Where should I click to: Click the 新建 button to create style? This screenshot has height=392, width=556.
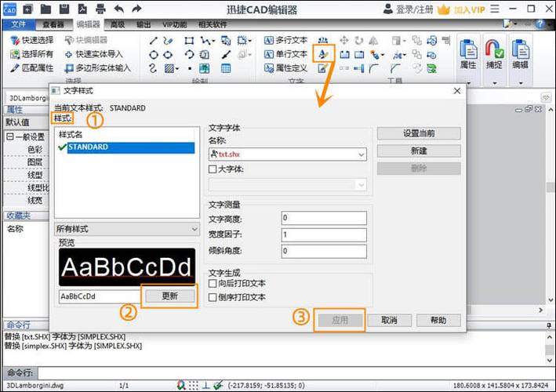pos(418,151)
